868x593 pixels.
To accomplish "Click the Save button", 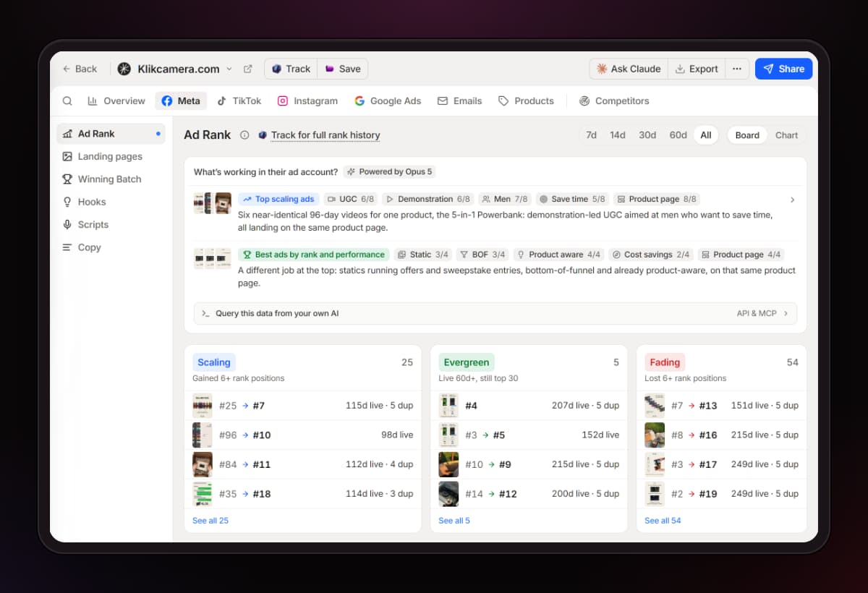I will pos(343,69).
